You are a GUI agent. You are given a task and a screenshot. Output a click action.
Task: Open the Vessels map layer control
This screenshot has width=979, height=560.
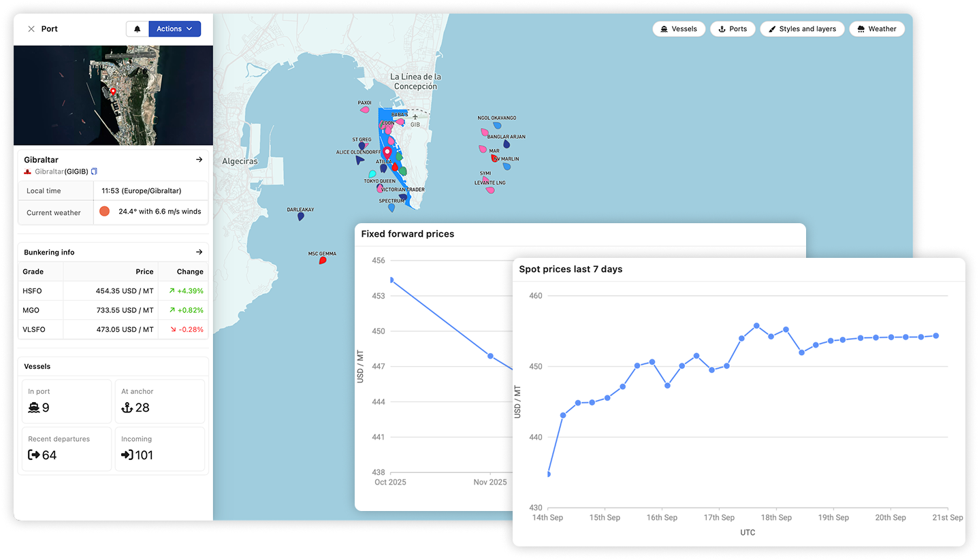(678, 29)
